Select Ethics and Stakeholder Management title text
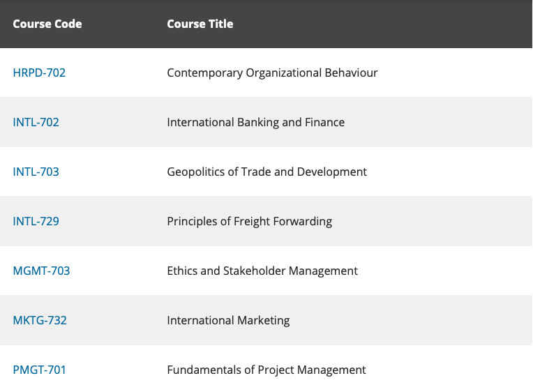This screenshot has height=392, width=533. point(262,271)
